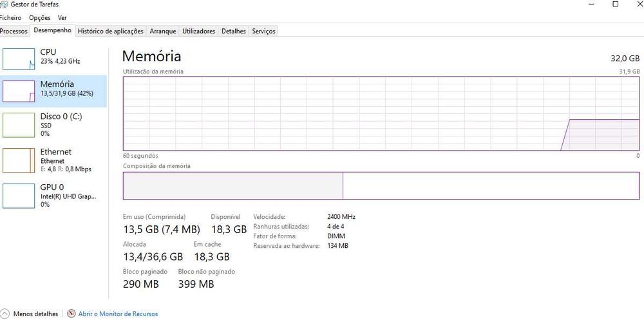
Task: Open the Ficheiro menu
Action: coord(10,17)
